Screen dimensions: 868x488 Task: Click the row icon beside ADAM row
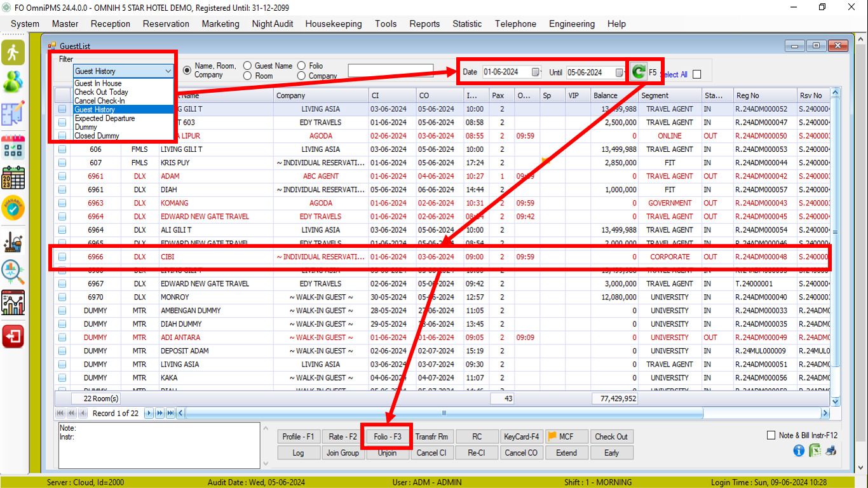(x=62, y=176)
